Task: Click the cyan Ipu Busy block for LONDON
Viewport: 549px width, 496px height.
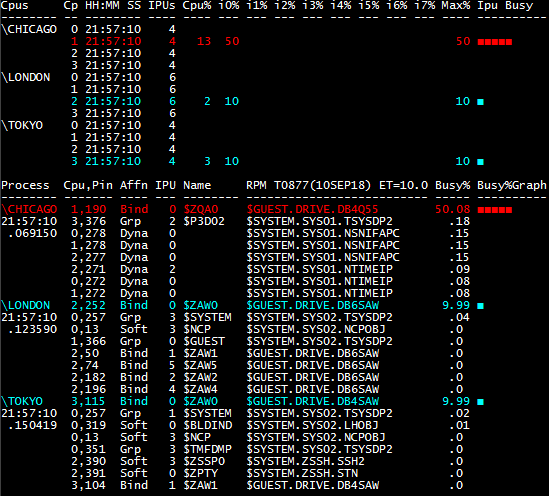Action: (481, 102)
